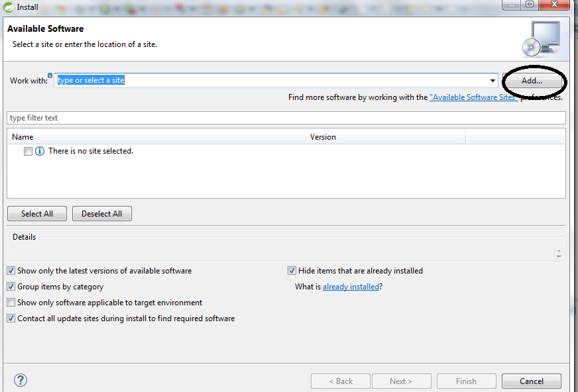Disable "Group items by category"
This screenshot has height=392, width=578.
(11, 286)
